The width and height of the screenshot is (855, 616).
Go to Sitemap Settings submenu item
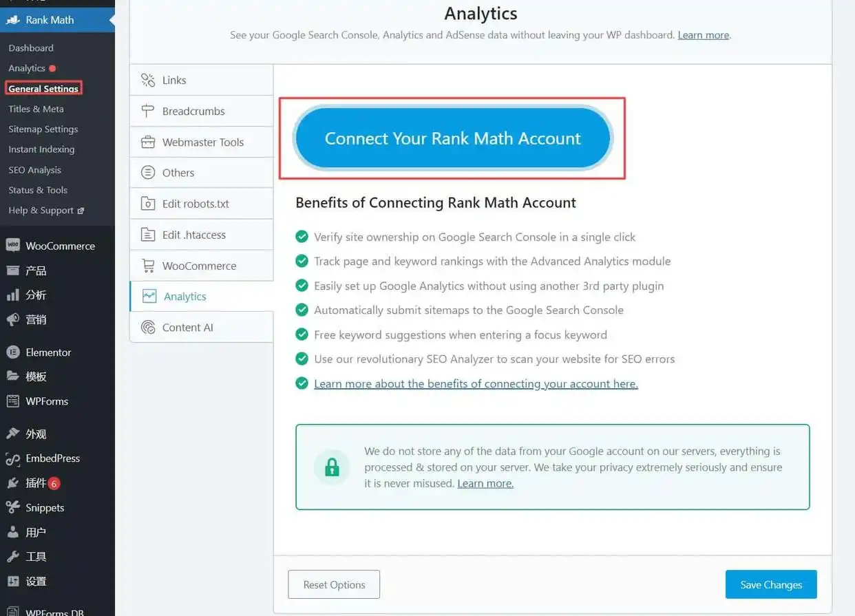(43, 129)
